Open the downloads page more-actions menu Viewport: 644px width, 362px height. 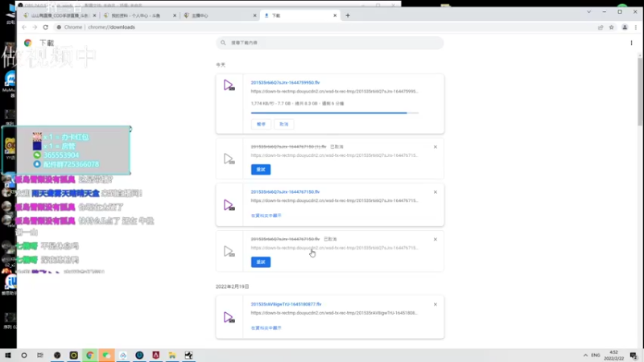631,43
